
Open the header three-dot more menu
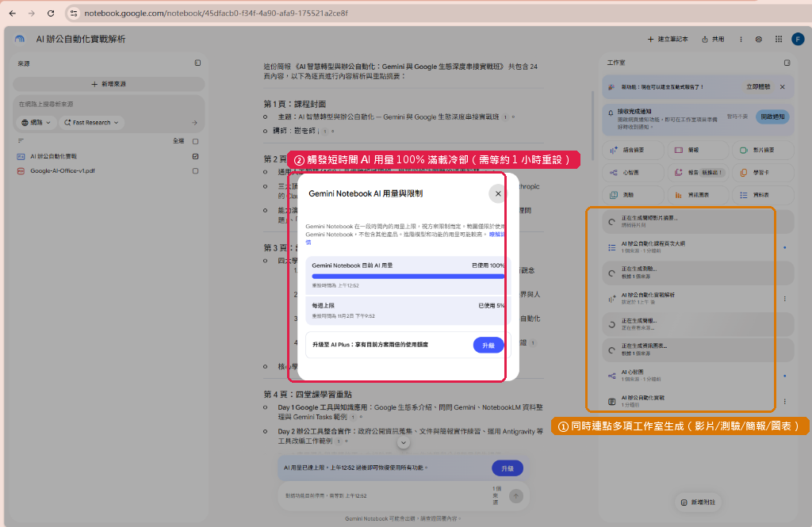tap(741, 40)
